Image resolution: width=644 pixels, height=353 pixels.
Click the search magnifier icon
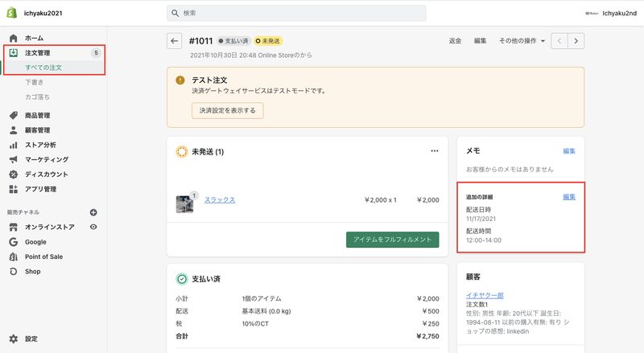click(175, 13)
